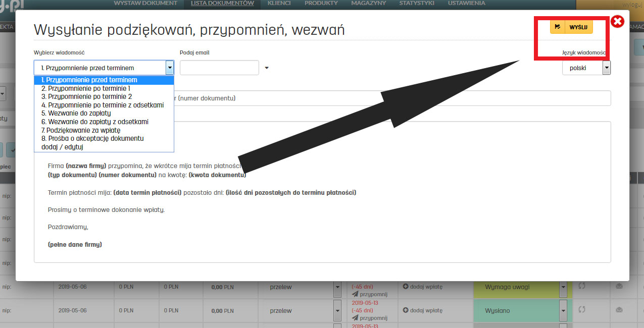Click the plus icon beside bottom dodaj wpłatę
This screenshot has width=644, height=328.
405,310
